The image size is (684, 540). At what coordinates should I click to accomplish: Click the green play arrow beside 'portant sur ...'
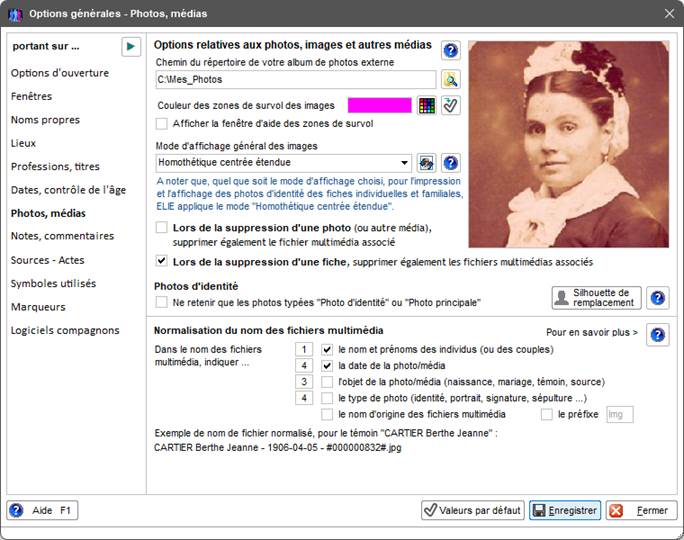[x=131, y=47]
